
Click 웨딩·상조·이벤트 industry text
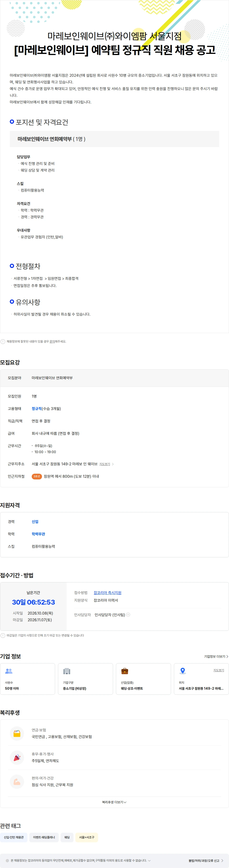click(132, 688)
